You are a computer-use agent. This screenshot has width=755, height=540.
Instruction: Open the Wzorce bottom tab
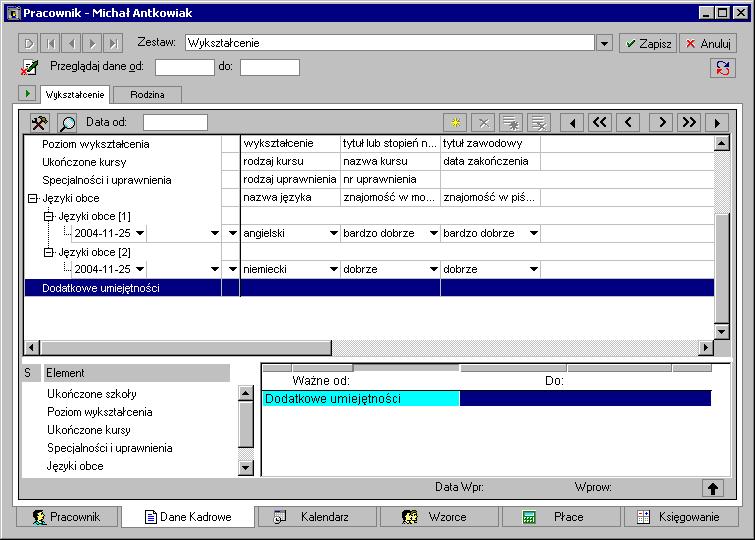coord(439,517)
